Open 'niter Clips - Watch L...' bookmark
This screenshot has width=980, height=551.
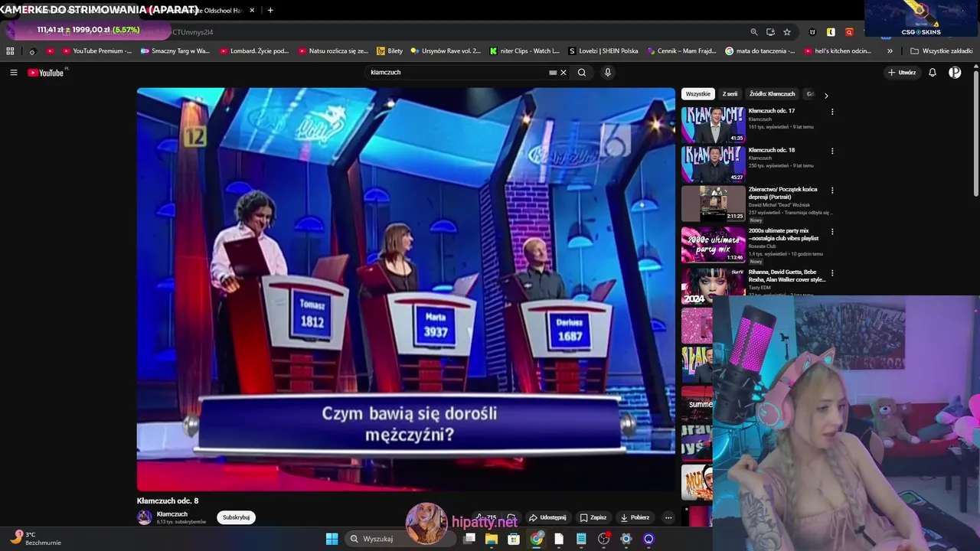pyautogui.click(x=524, y=51)
